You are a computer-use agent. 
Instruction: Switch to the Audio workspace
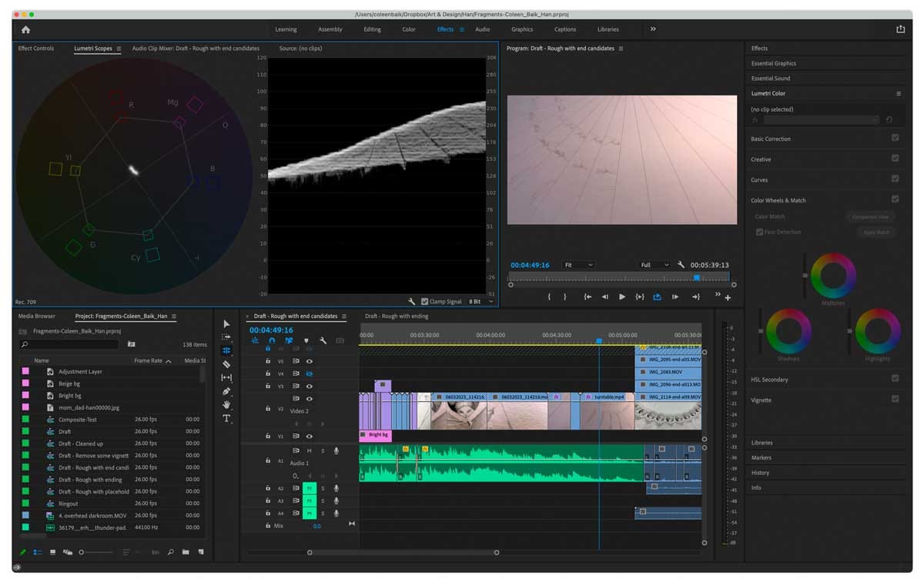click(482, 29)
